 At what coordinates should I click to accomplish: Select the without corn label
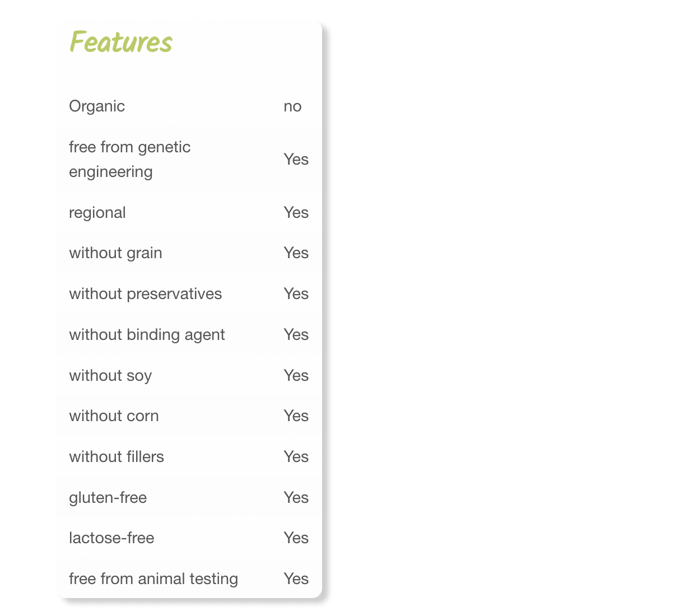point(114,416)
